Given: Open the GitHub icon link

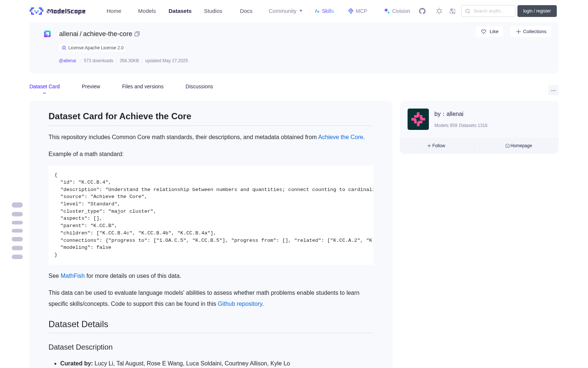Looking at the screenshot, I should 422,11.
